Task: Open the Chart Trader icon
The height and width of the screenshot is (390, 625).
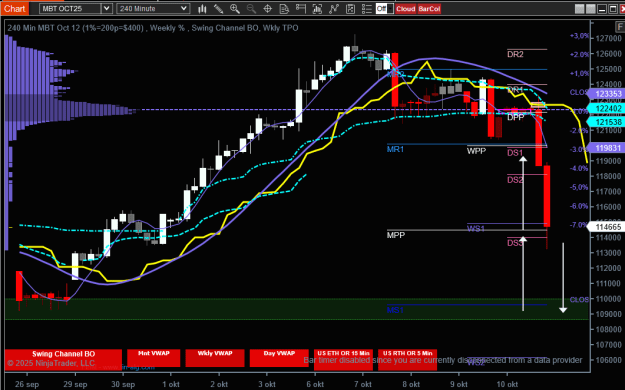Action: pyautogui.click(x=301, y=8)
